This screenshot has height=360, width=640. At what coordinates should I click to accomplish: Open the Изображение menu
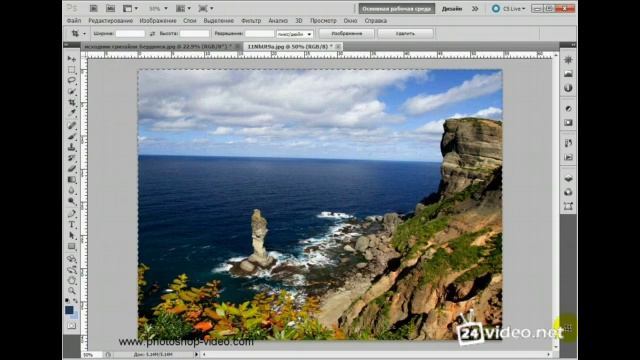(158, 20)
